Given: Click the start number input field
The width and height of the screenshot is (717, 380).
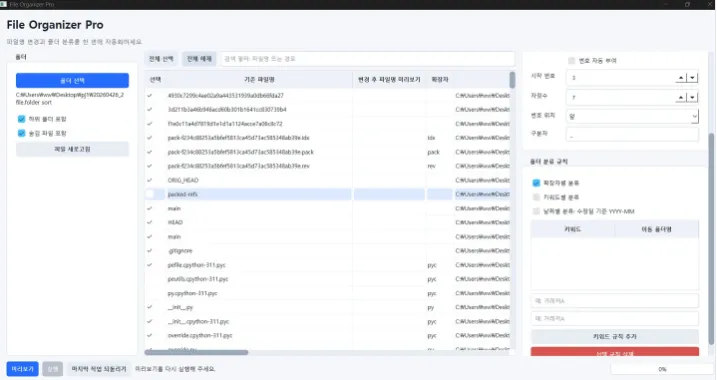Looking at the screenshot, I should click(x=621, y=78).
